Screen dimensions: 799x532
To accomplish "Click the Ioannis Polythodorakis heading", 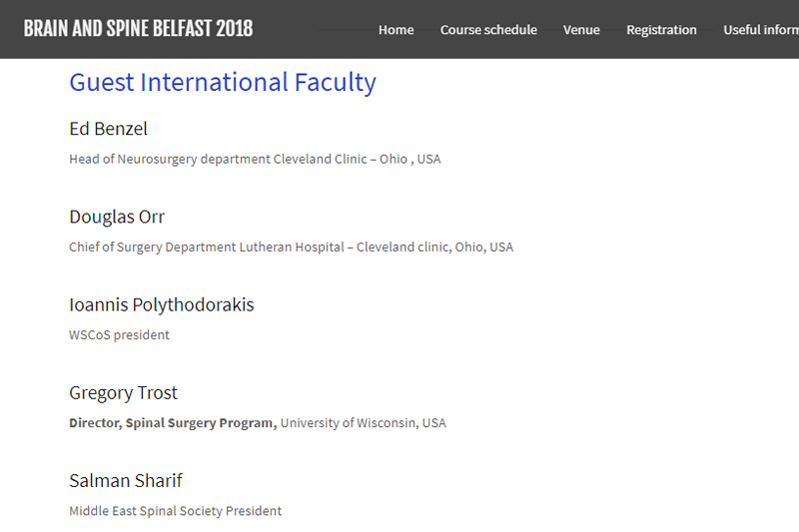I will (162, 305).
